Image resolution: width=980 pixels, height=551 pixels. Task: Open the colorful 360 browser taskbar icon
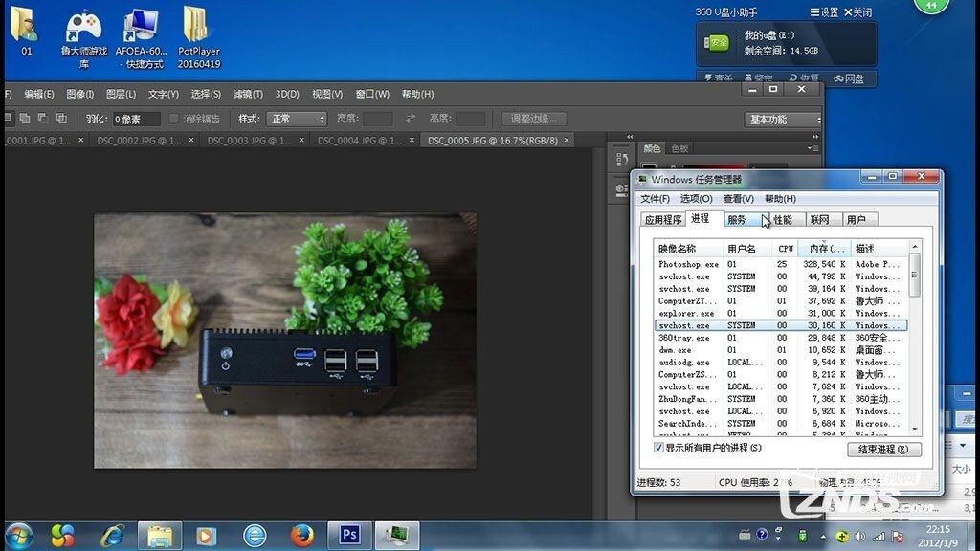point(62,536)
